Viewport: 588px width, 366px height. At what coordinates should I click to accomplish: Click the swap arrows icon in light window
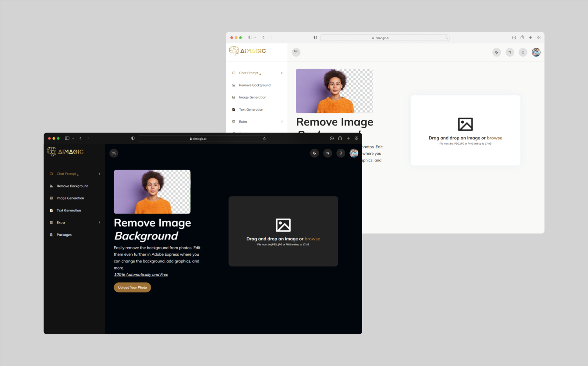510,52
